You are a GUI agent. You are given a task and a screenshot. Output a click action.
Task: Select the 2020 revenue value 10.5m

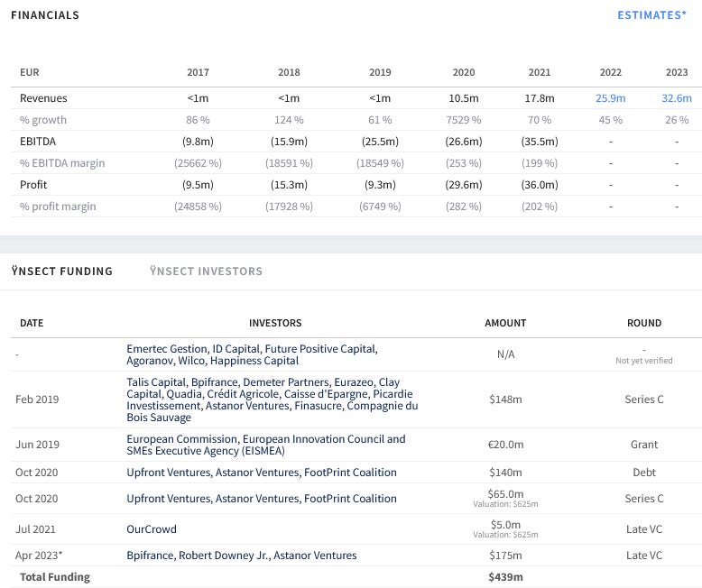[464, 98]
